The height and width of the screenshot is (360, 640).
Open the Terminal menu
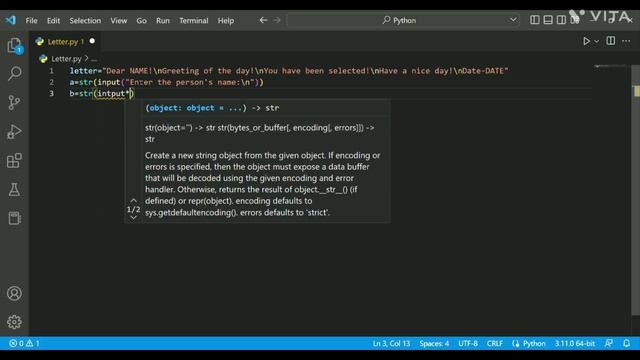tap(193, 20)
